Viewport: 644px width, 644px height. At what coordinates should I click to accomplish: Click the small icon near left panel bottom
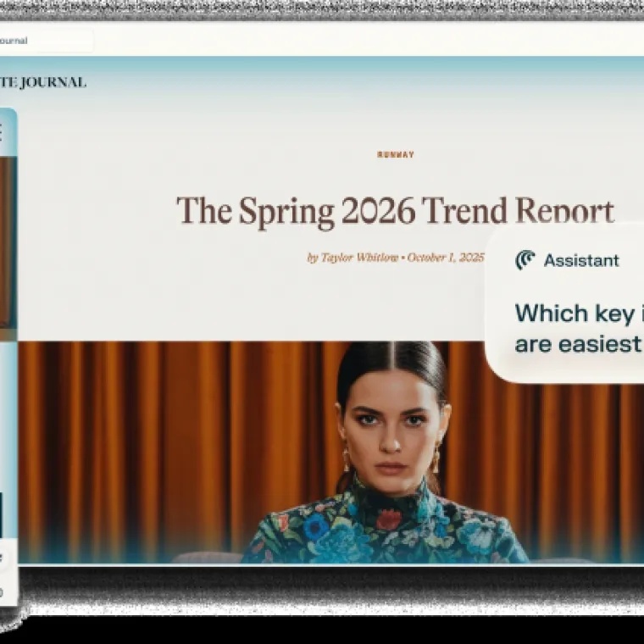[1, 558]
